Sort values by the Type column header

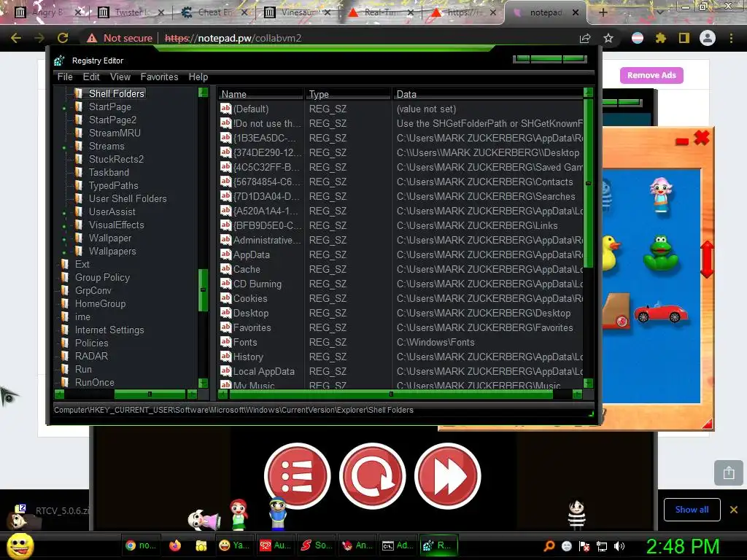[348, 94]
